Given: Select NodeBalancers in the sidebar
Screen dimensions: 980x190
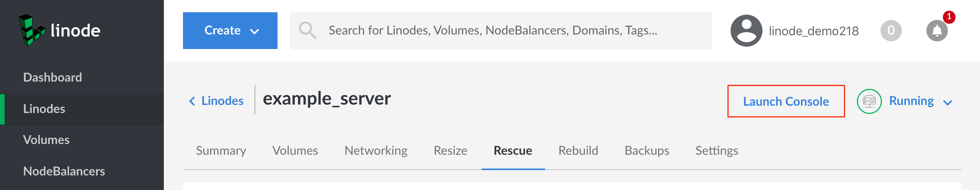Looking at the screenshot, I should coord(64,171).
